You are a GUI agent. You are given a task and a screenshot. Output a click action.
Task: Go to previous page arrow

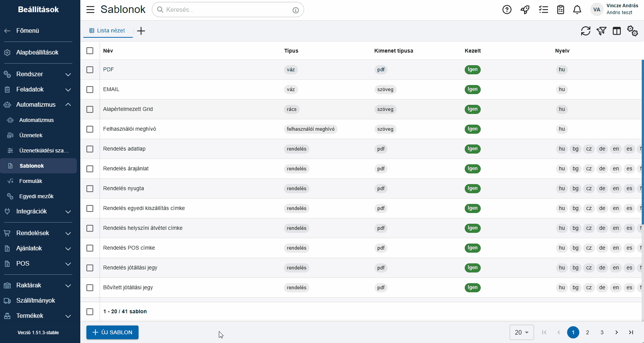tap(559, 332)
